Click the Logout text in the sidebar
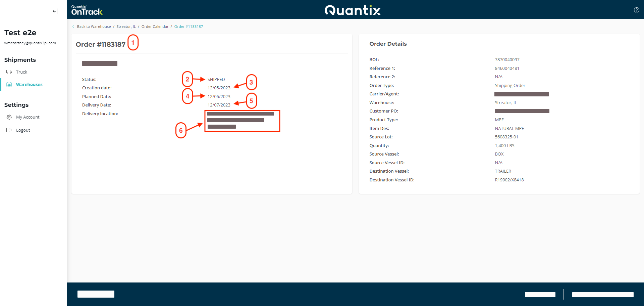644x306 pixels. pos(23,130)
